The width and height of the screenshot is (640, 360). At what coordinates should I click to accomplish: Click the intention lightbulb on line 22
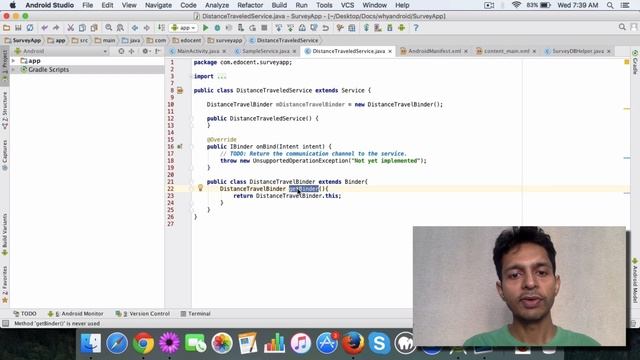200,188
